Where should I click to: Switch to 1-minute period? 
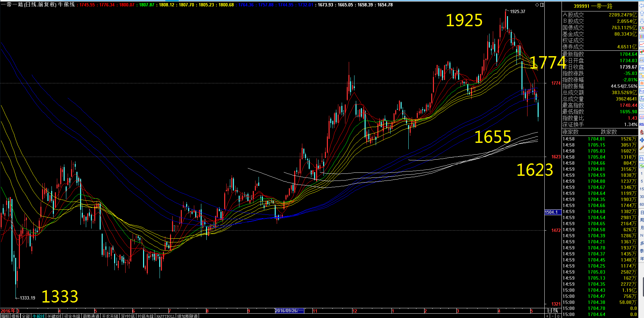(x=642, y=173)
